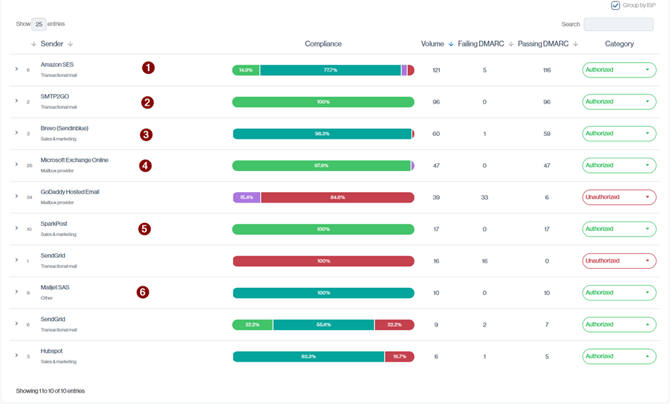Expand the GoDaddy Hosted Email row

(17, 196)
